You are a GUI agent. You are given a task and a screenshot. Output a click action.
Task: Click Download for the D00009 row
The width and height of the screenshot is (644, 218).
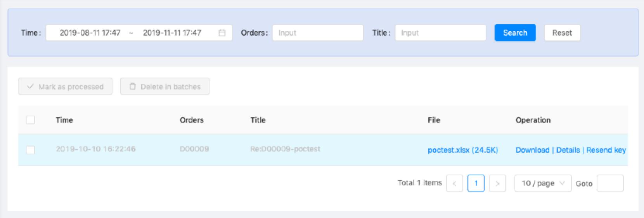(532, 150)
